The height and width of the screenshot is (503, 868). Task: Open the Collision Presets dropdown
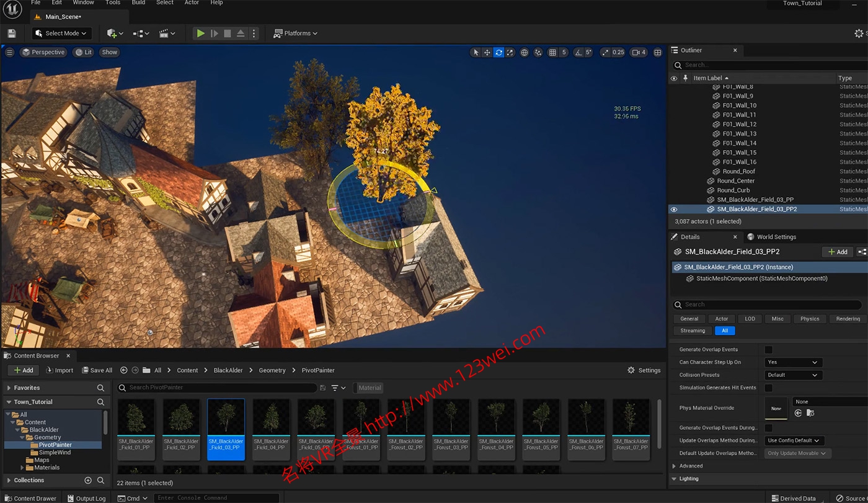pyautogui.click(x=792, y=375)
